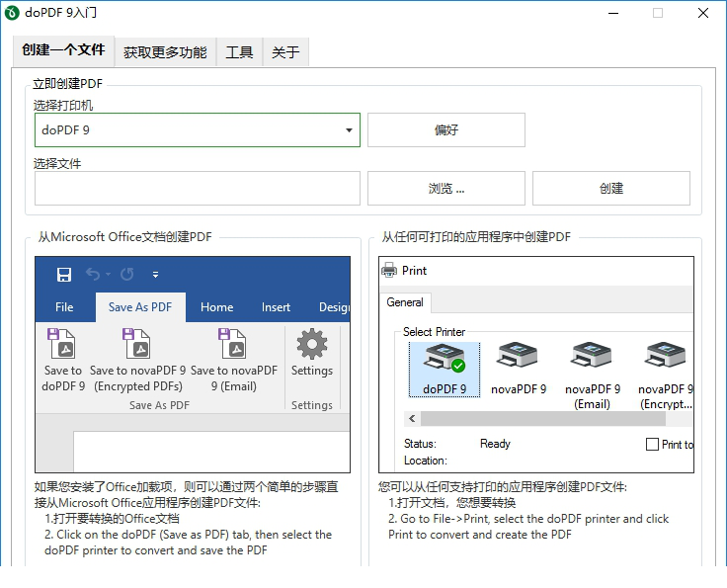Toggle the Print to file checkbox
This screenshot has width=727, height=588.
[x=652, y=444]
